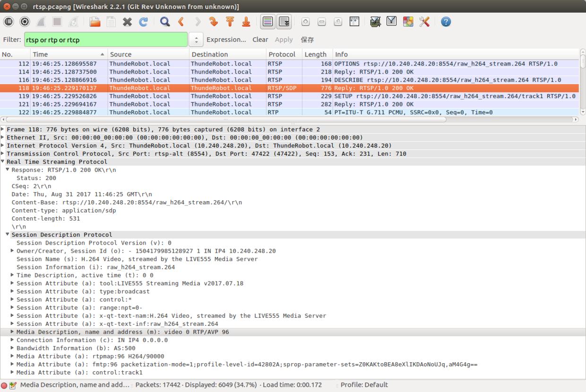The height and width of the screenshot is (392, 586).
Task: Toggle packet list colorization
Action: point(268,22)
